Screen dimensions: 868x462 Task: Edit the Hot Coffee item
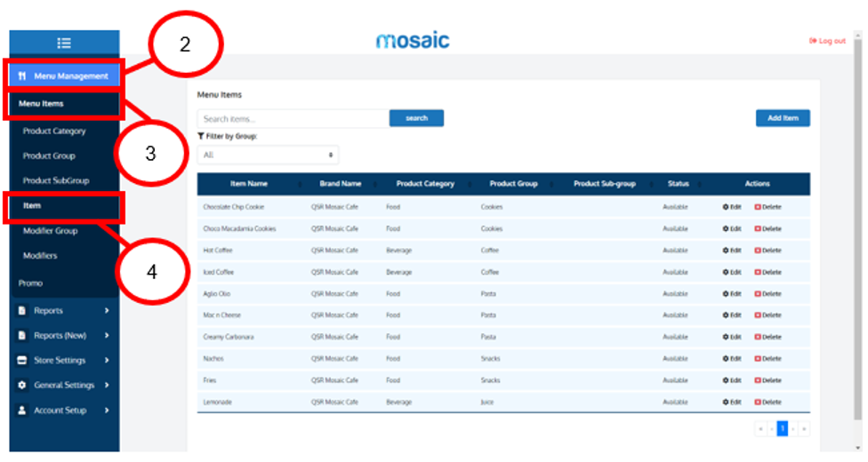(732, 251)
